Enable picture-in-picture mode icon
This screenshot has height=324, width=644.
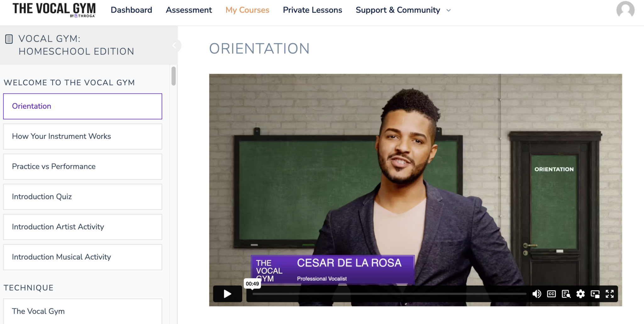pyautogui.click(x=595, y=294)
